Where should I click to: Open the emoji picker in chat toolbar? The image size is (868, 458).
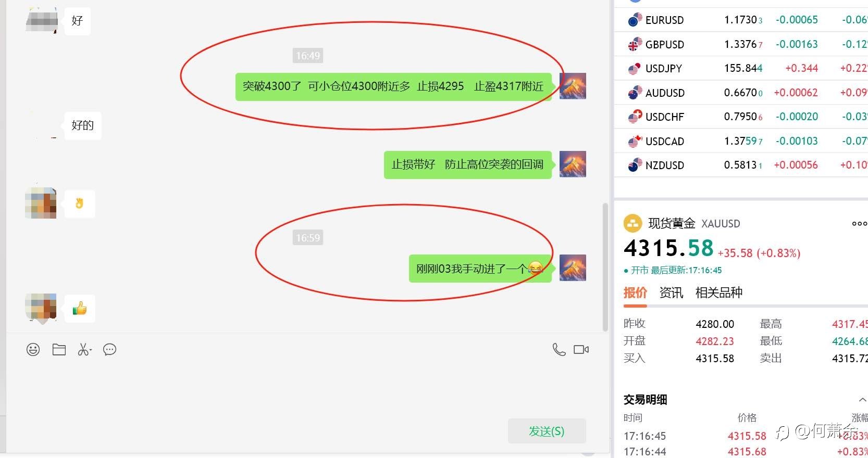pyautogui.click(x=33, y=350)
